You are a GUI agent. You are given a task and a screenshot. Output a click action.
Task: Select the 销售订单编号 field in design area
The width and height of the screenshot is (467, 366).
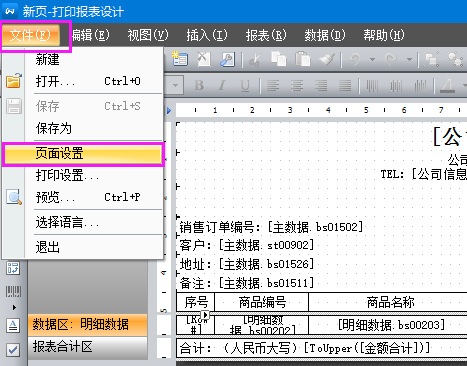click(x=271, y=227)
